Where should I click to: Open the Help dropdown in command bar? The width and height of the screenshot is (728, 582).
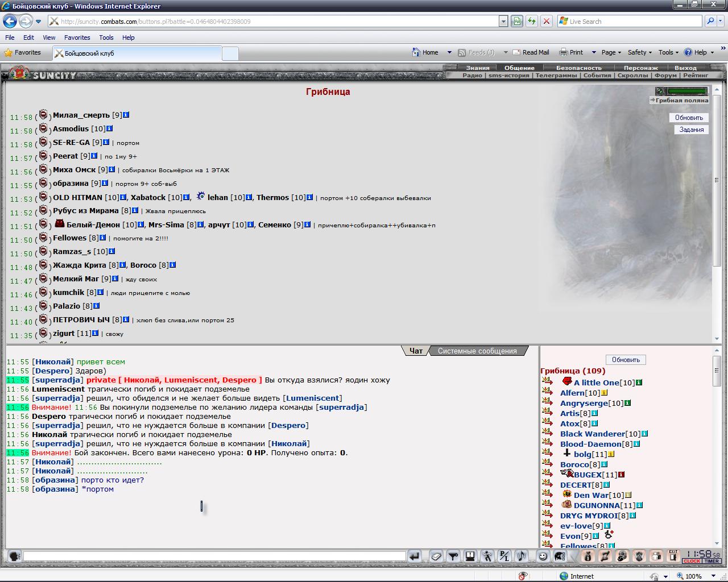(699, 52)
